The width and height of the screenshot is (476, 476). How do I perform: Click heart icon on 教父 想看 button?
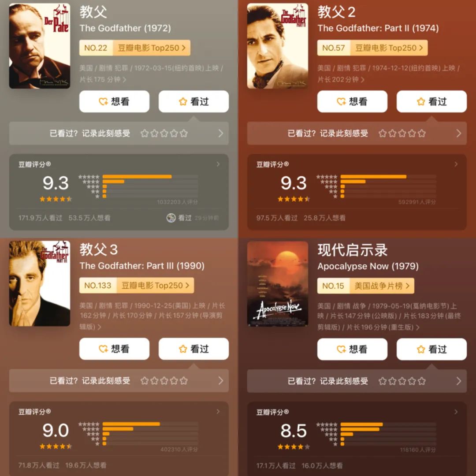click(x=103, y=101)
